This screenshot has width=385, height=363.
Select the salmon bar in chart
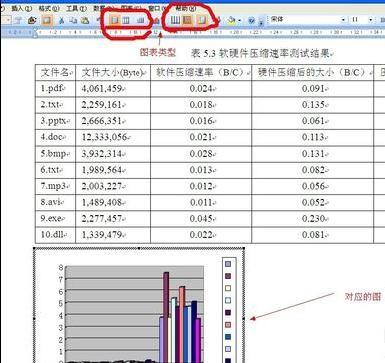[x=182, y=295]
